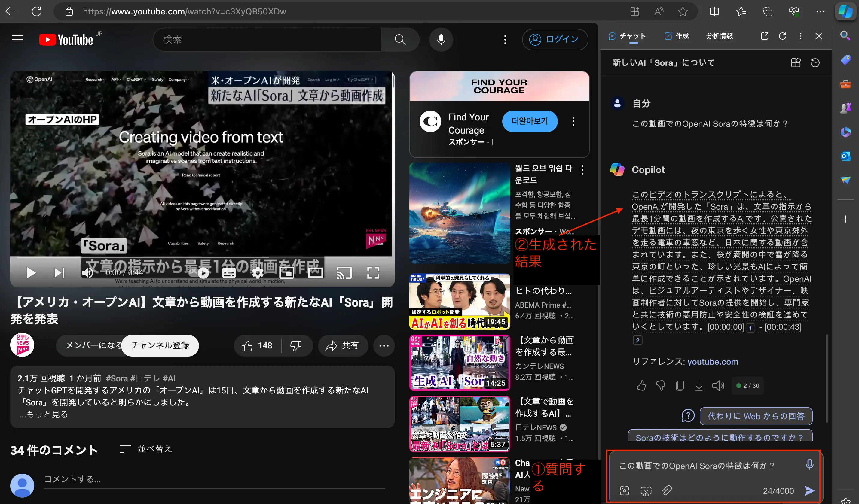Click the チャンネル登録 subscribe button

pyautogui.click(x=160, y=346)
